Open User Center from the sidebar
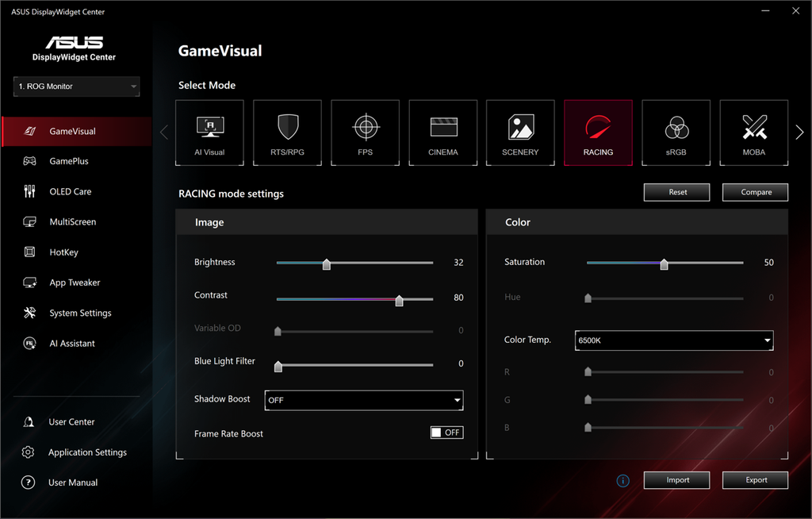812x519 pixels. (71, 422)
